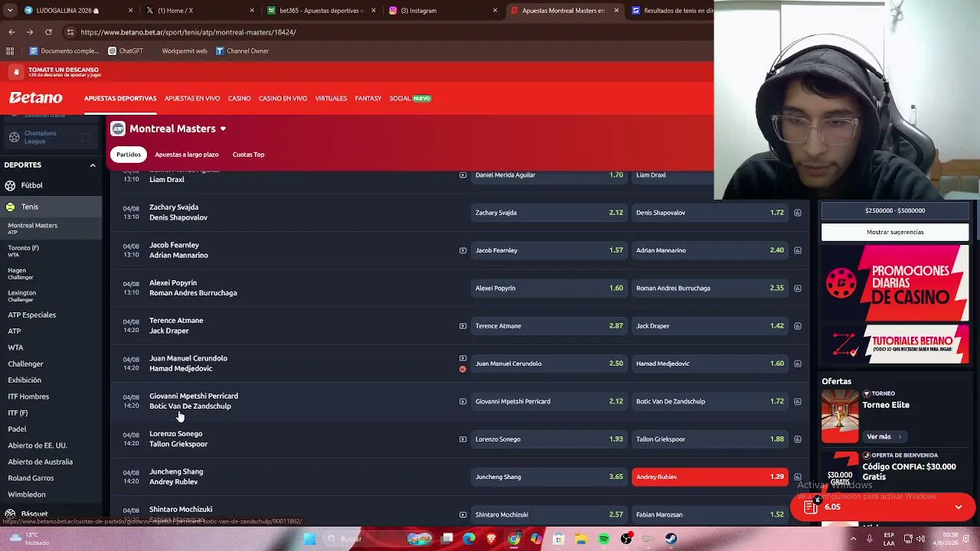Open the Chrome apps grid in bookmarks bar
The height and width of the screenshot is (551, 980).
point(10,51)
